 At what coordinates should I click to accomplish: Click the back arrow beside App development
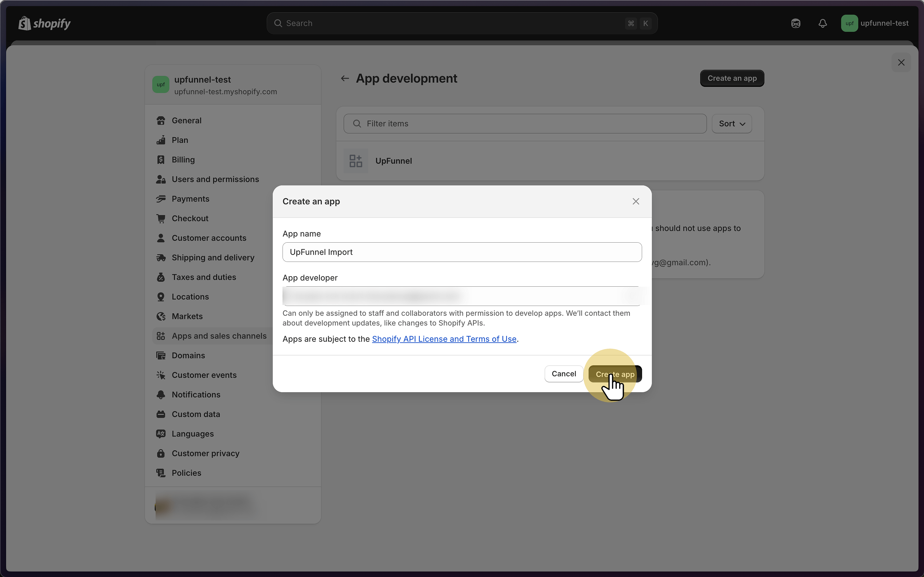(x=345, y=78)
